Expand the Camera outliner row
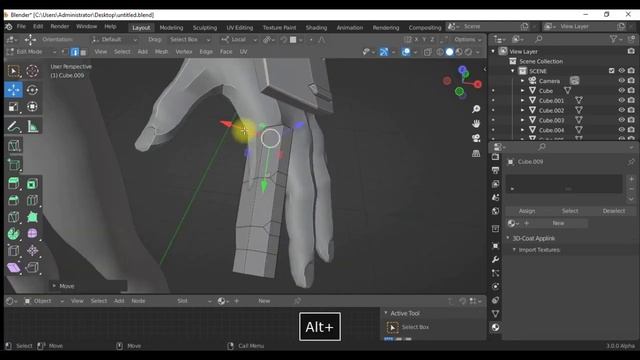This screenshot has width=640, height=360. (522, 81)
